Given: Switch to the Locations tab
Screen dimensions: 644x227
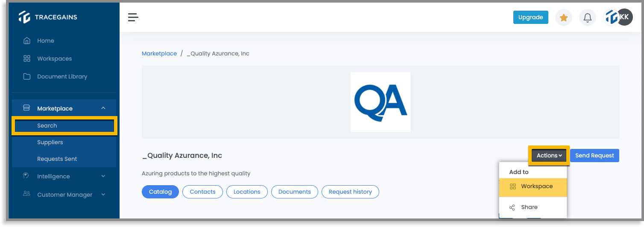Looking at the screenshot, I should (247, 192).
